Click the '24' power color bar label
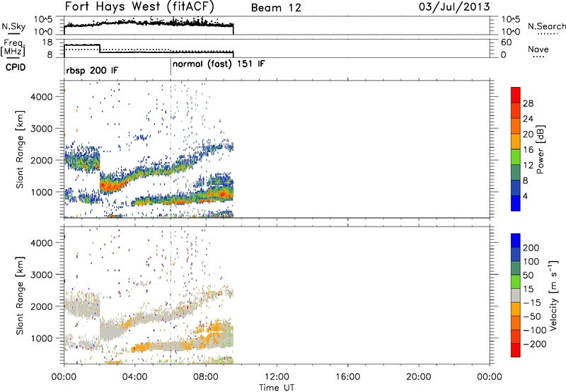Viewport: 566px width, 392px height. tap(528, 119)
